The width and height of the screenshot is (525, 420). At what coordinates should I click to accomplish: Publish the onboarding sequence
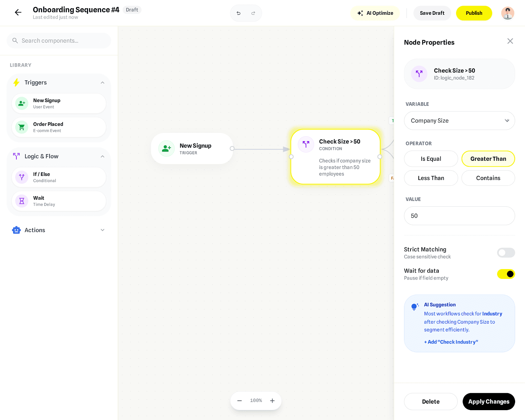(x=474, y=13)
